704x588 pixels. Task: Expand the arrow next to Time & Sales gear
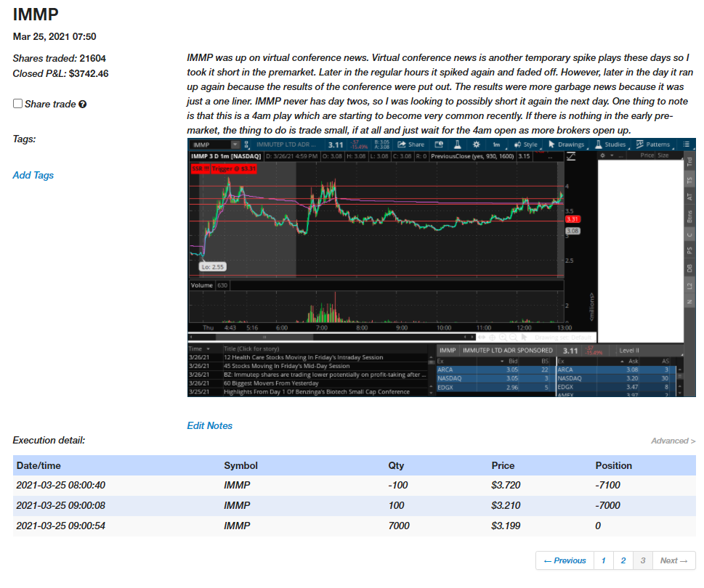point(612,155)
